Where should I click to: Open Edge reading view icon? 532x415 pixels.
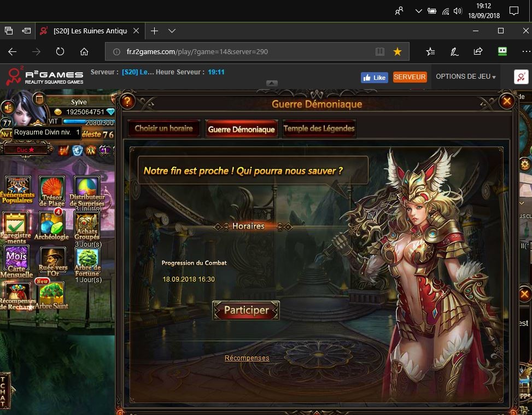tap(380, 51)
